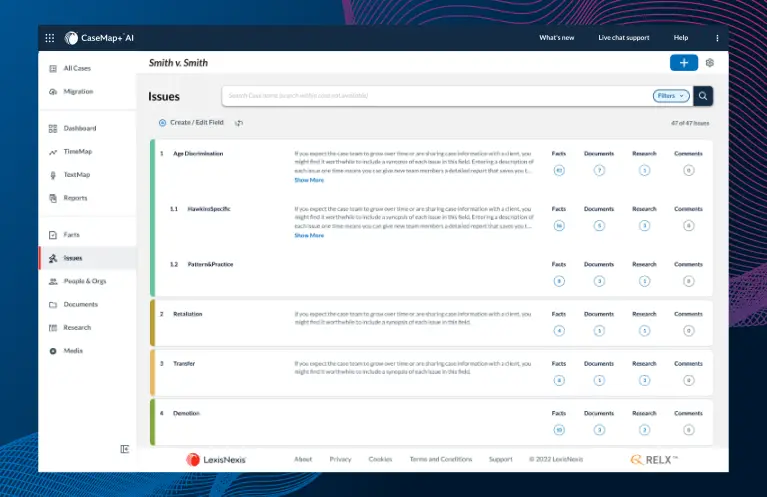The image size is (767, 497).
Task: Select the Age Discrimination issue title
Action: [198, 154]
